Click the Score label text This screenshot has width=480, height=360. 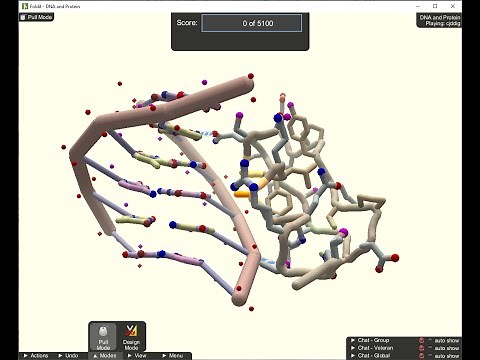[x=187, y=23]
